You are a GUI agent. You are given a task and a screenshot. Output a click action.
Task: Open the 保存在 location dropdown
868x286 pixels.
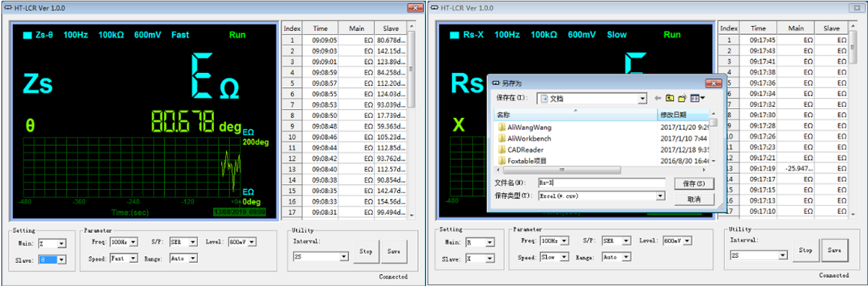[642, 98]
